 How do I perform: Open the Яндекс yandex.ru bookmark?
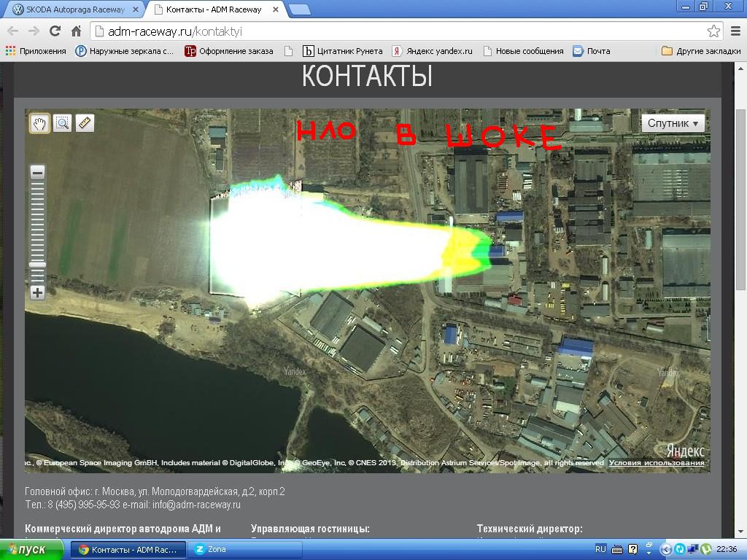pyautogui.click(x=432, y=51)
